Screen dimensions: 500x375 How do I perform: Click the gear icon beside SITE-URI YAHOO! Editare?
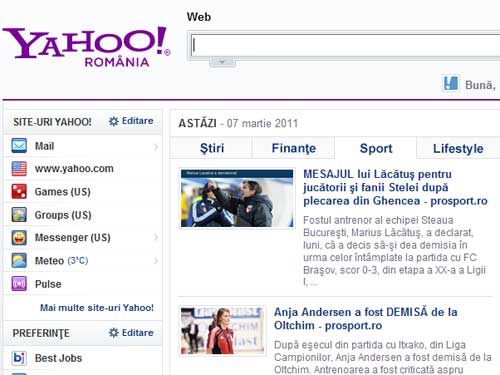point(114,121)
